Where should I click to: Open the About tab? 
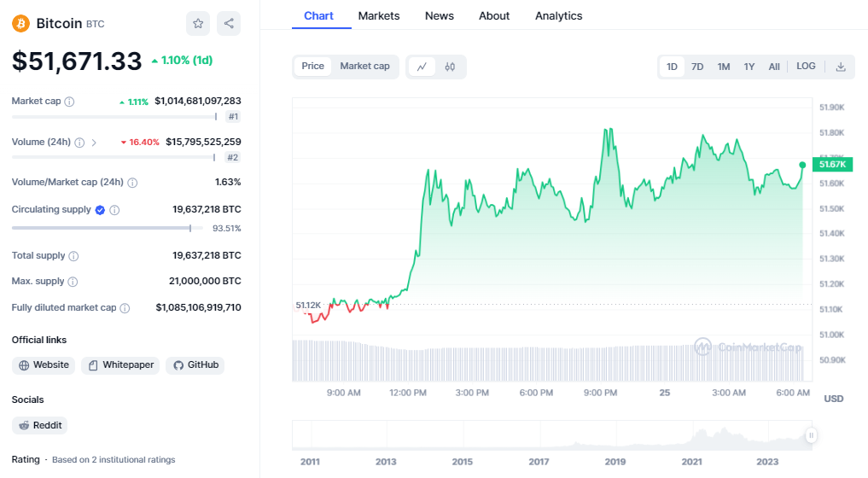click(494, 15)
